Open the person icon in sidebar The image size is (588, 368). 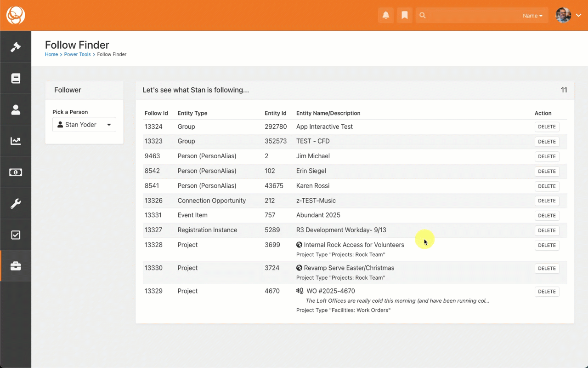(16, 109)
